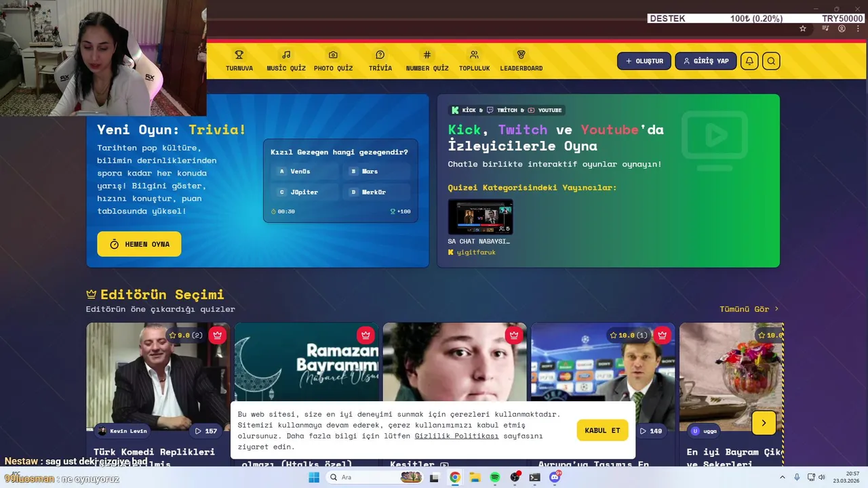
Task: Open Discord from the taskbar
Action: (555, 477)
